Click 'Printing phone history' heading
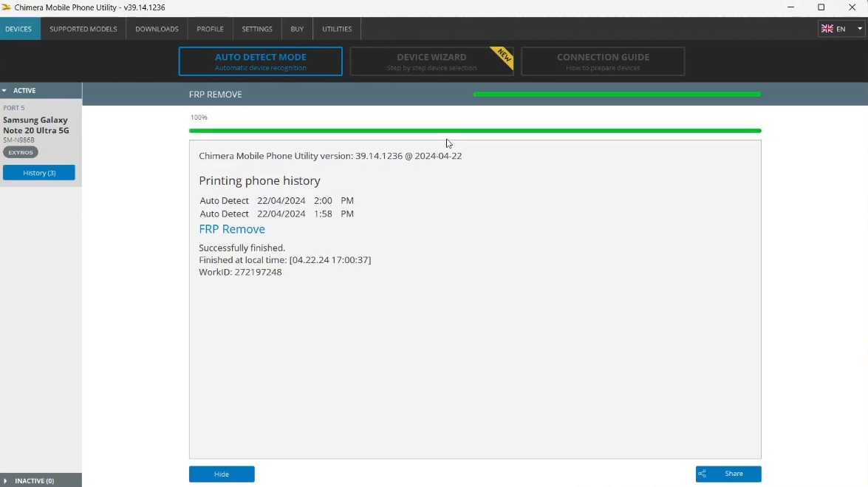The image size is (868, 487). [259, 180]
